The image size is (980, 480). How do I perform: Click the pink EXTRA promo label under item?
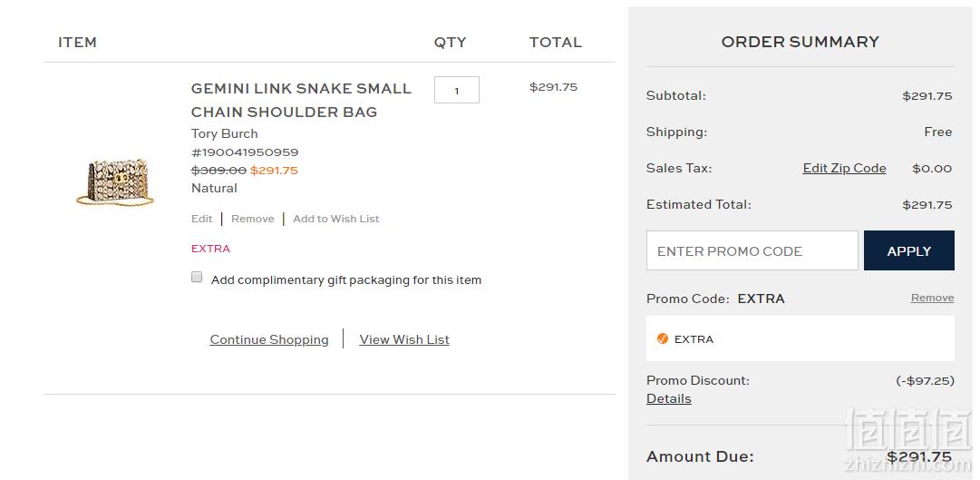click(210, 249)
